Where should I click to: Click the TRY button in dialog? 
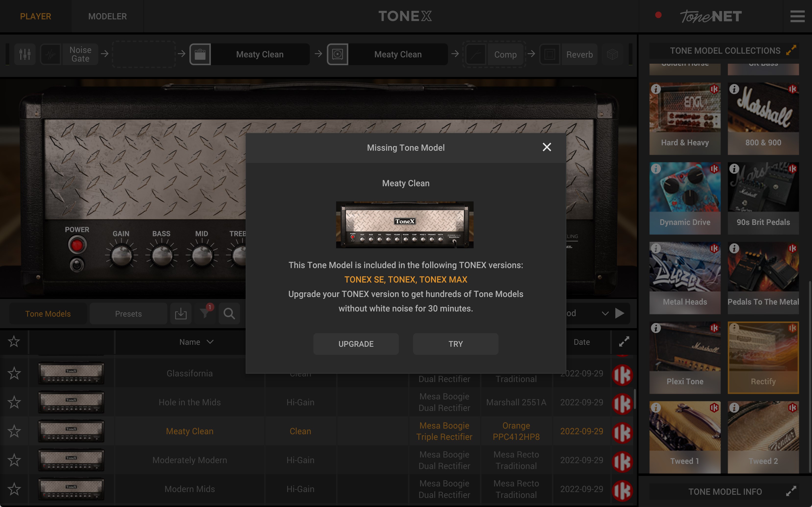455,344
